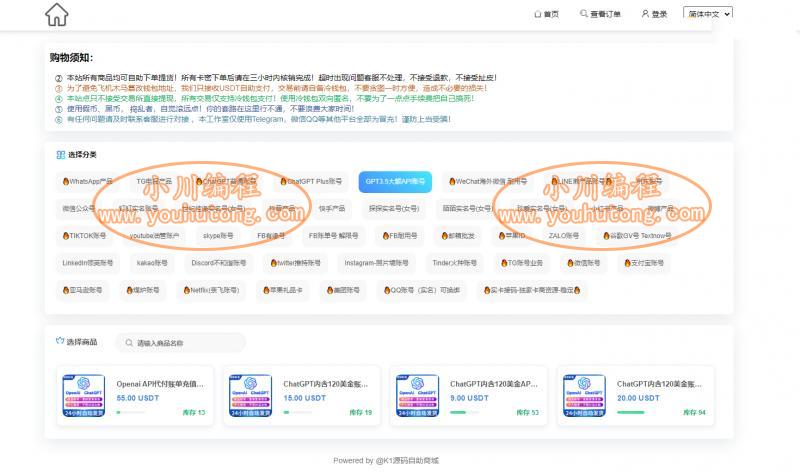Select the LinkedIn领英账号 category
800x473 pixels.
point(88,263)
